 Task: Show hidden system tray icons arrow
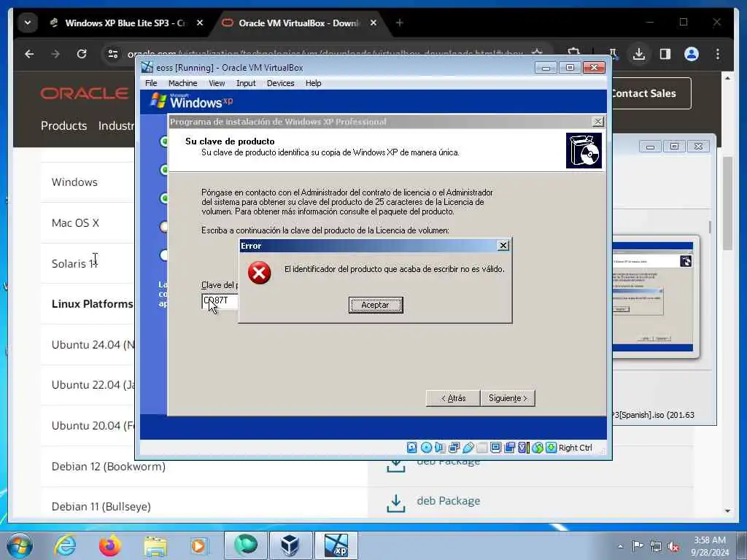coord(620,547)
